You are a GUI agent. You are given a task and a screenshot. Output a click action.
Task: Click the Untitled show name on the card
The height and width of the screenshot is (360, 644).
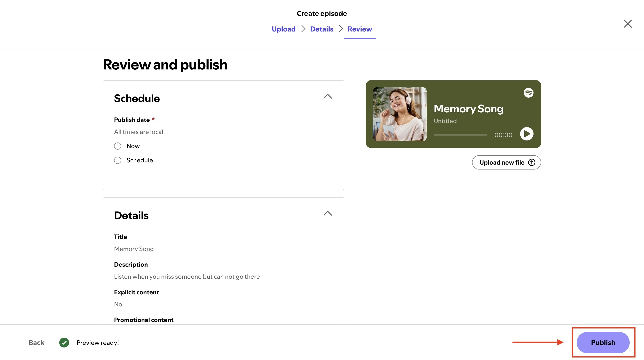click(445, 121)
